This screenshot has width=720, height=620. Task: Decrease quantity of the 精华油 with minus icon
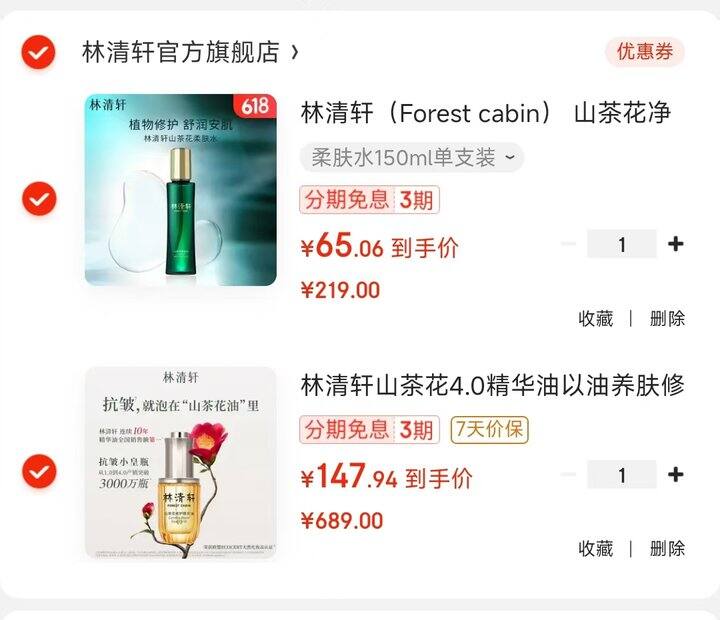click(568, 474)
